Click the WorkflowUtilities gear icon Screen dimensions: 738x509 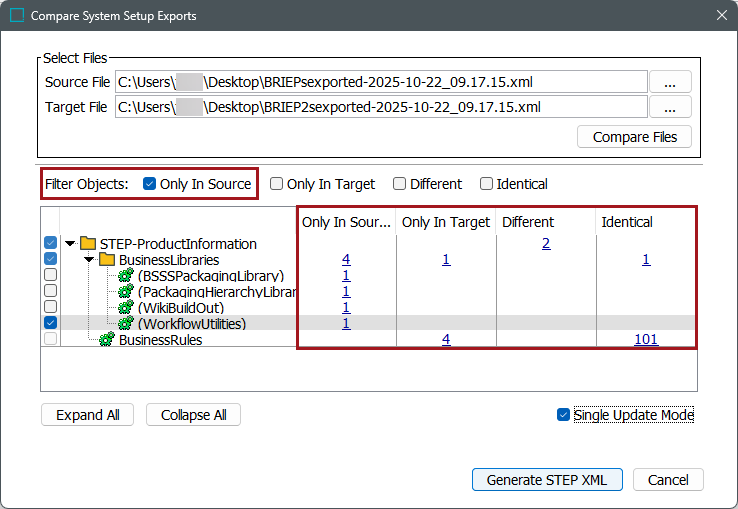pos(126,324)
